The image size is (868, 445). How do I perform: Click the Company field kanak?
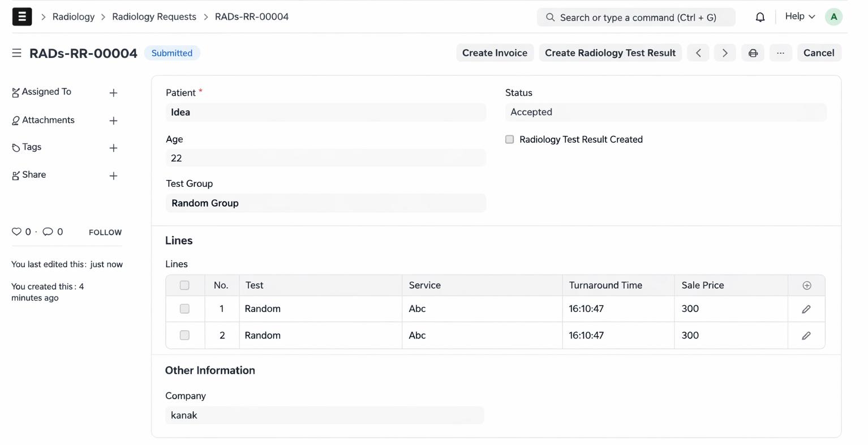point(325,415)
